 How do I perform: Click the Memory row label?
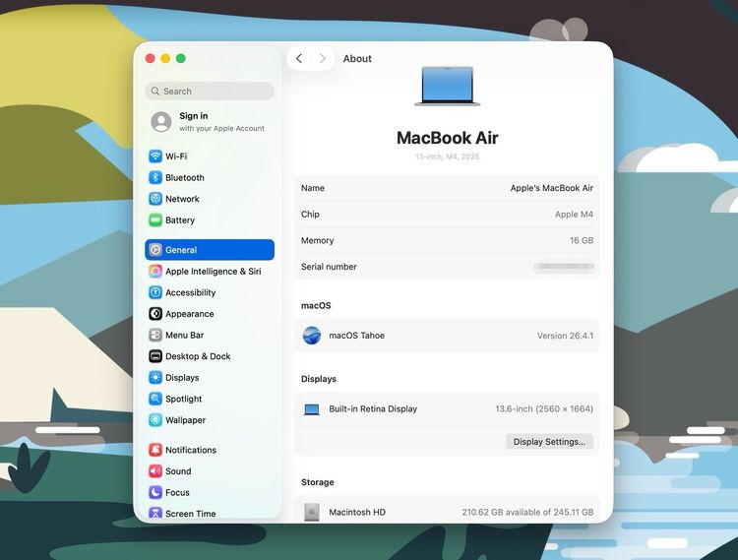tap(317, 240)
